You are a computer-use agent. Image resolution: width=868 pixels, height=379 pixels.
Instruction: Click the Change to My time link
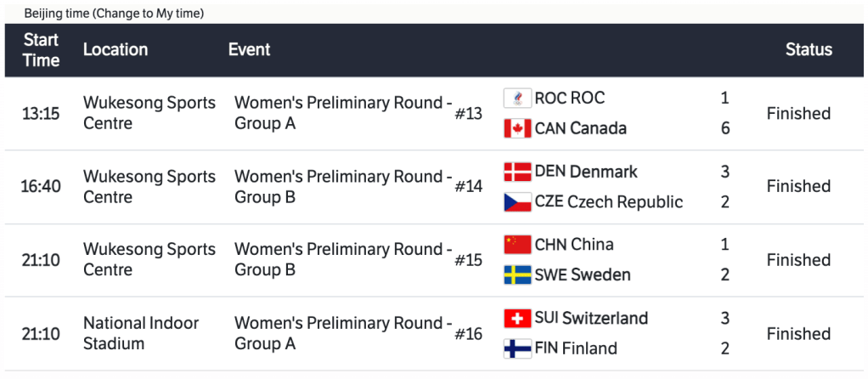(149, 14)
